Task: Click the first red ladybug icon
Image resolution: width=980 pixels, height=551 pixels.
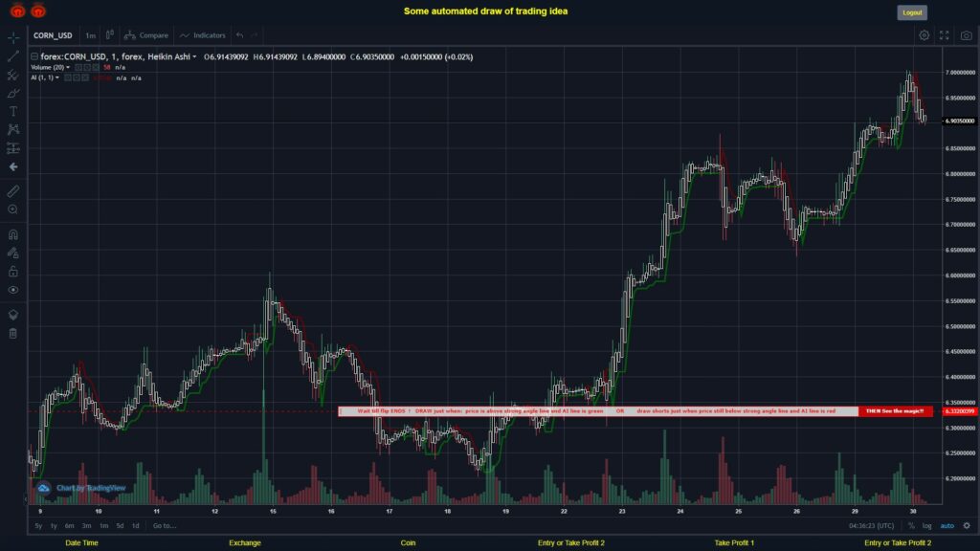Action: tap(17, 10)
